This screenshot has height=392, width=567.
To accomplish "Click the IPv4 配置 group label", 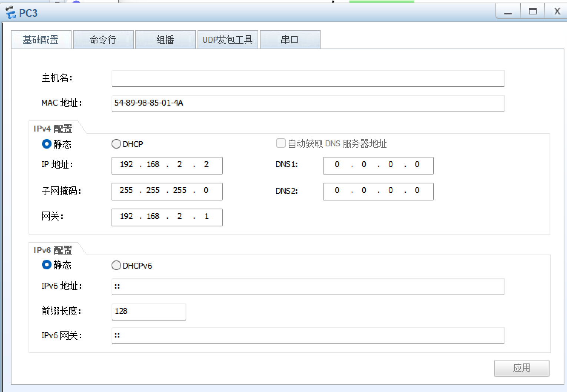I will click(x=53, y=129).
